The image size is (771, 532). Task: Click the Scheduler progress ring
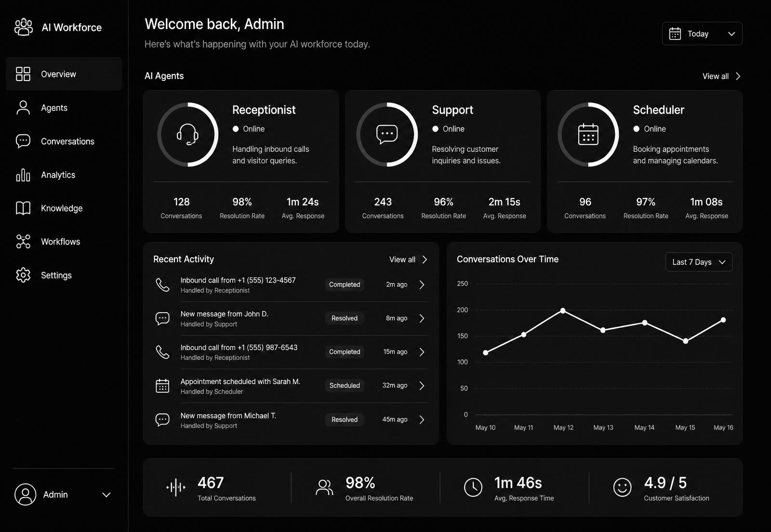tap(588, 134)
